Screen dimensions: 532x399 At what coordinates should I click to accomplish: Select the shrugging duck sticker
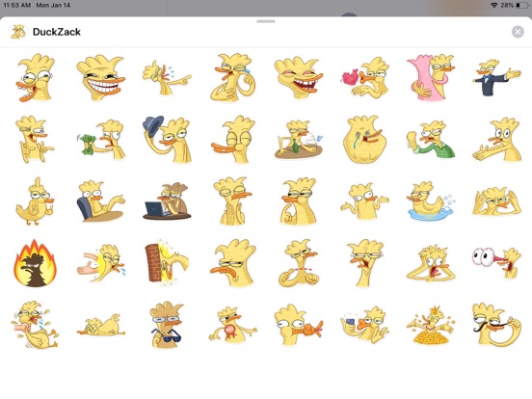click(x=365, y=200)
